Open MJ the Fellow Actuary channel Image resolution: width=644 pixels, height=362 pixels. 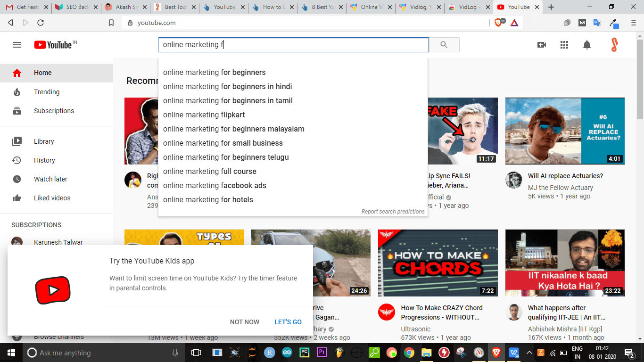(x=561, y=188)
